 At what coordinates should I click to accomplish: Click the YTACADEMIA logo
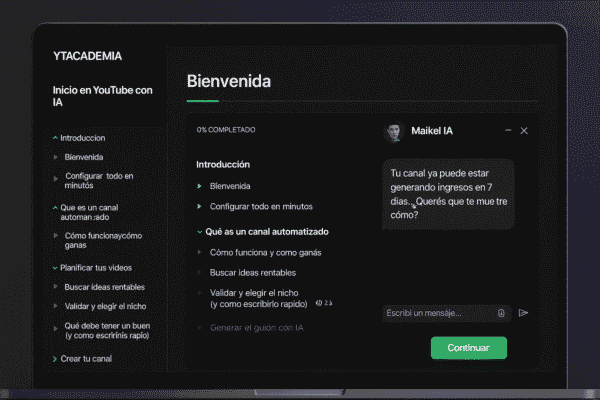[87, 56]
